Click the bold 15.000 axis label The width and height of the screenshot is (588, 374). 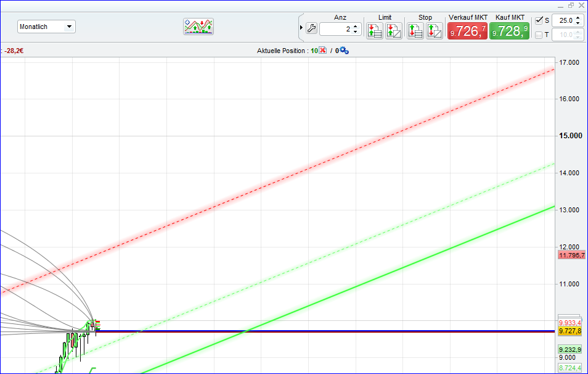(570, 136)
